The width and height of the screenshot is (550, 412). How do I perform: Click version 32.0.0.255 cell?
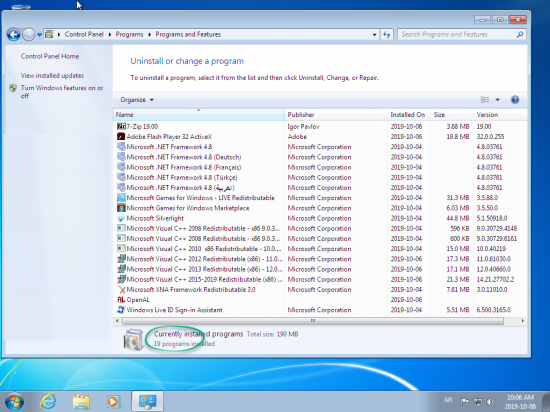coord(490,136)
